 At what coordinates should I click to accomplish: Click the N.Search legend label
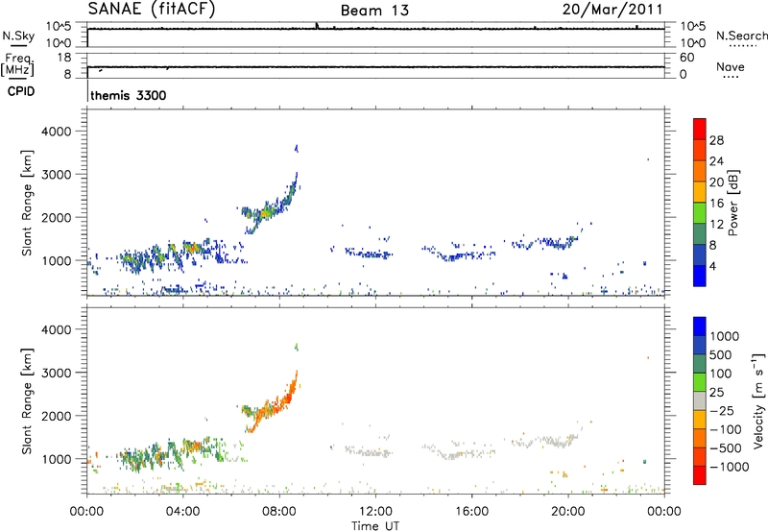click(x=741, y=36)
